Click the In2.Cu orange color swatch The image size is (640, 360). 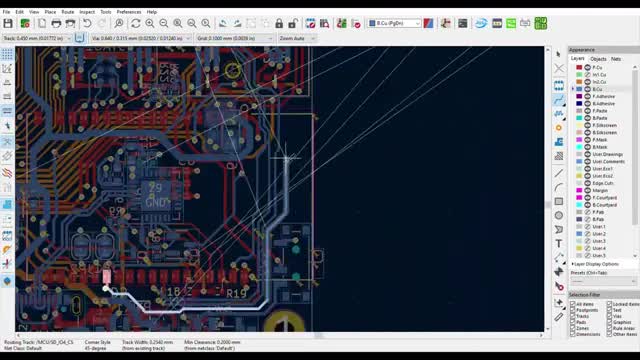click(579, 82)
